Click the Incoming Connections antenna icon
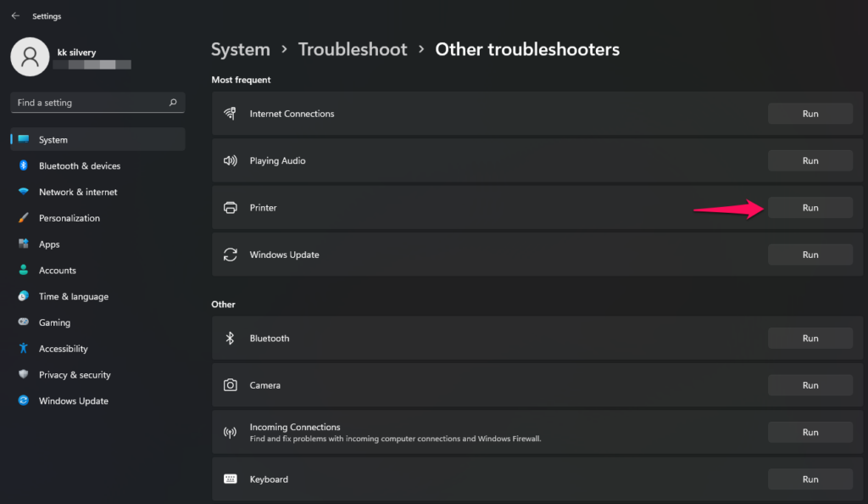 point(231,432)
